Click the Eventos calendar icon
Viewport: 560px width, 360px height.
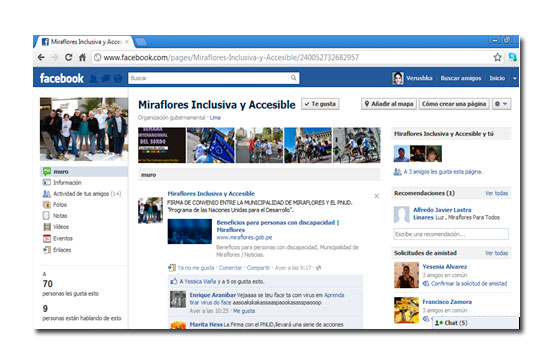(46, 238)
